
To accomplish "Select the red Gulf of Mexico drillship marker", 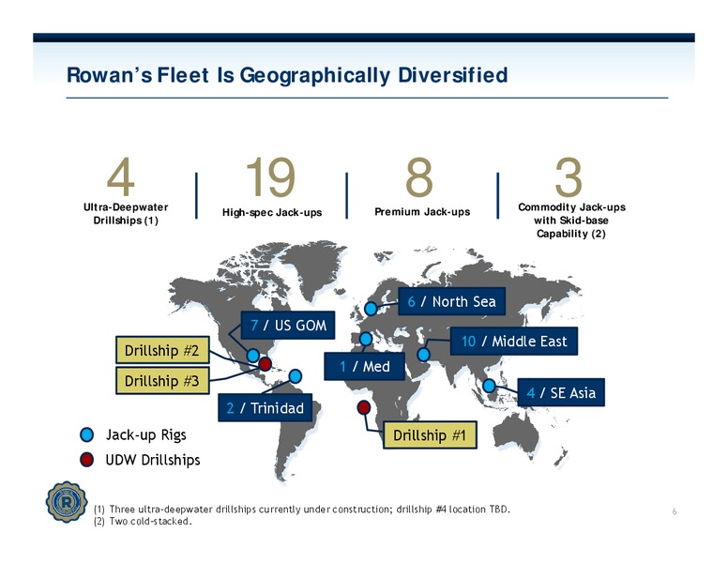I will (x=265, y=364).
